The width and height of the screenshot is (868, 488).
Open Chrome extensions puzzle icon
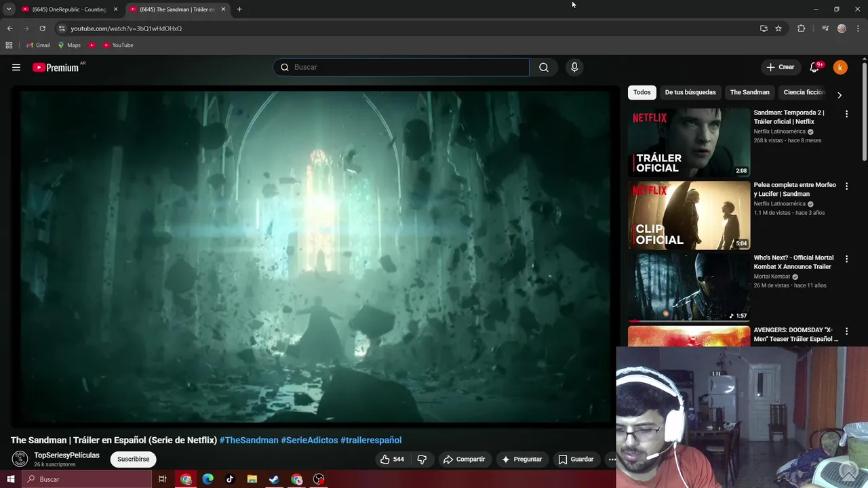[x=802, y=28]
